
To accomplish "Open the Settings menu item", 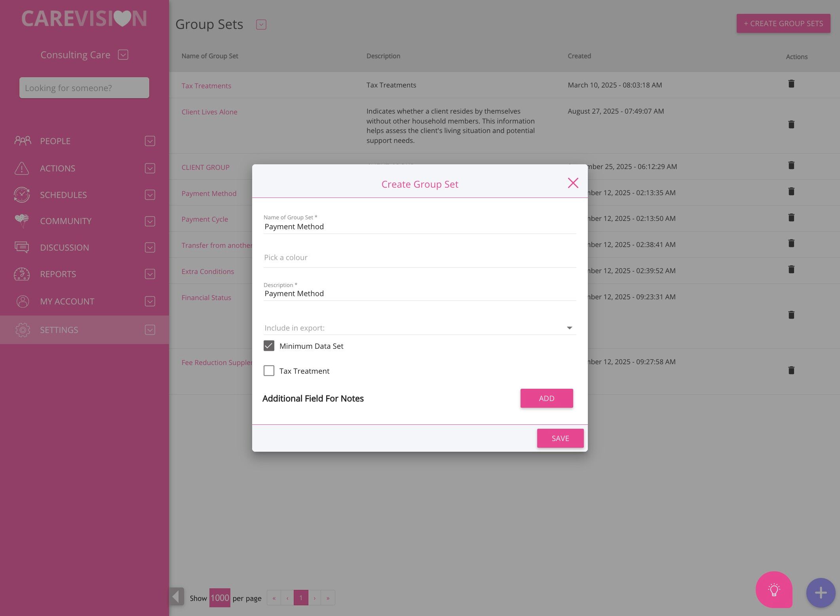I will 59,330.
